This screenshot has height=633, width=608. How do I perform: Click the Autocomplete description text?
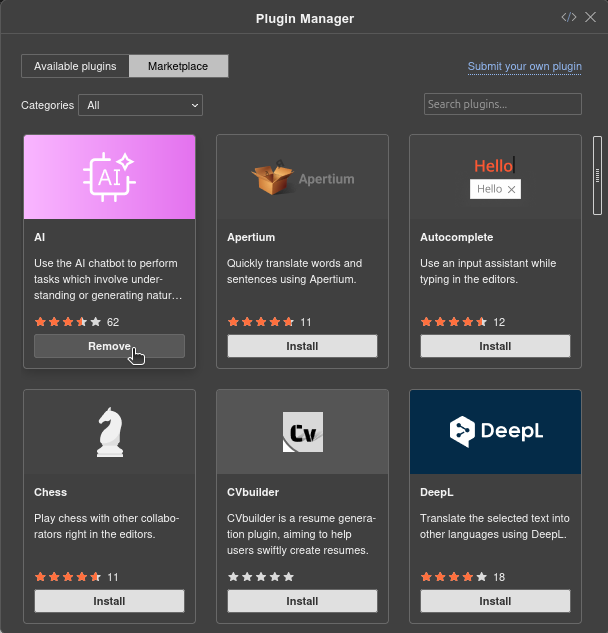tap(488, 271)
